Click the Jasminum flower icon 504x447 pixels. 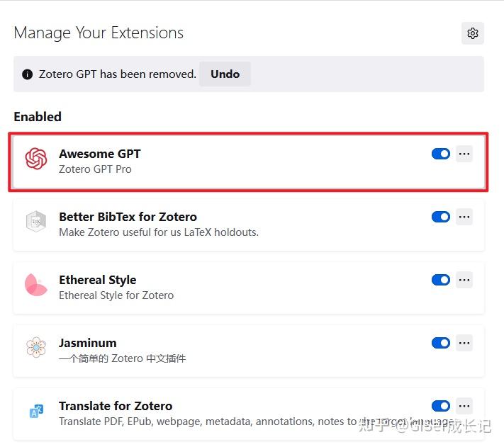click(x=35, y=348)
